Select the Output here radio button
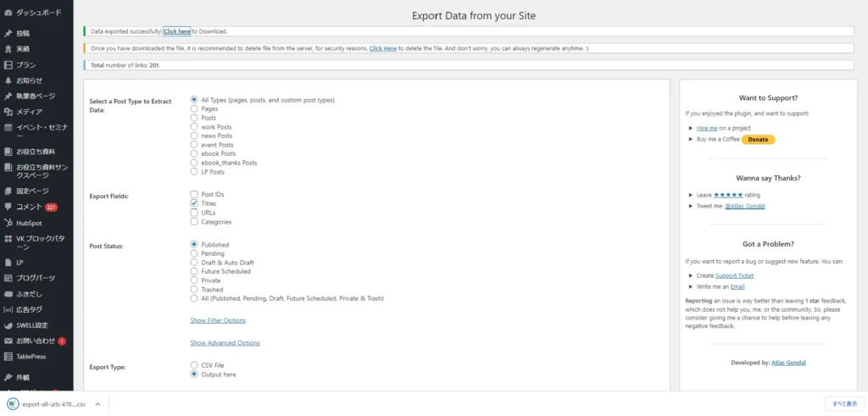The height and width of the screenshot is (416, 868). (194, 374)
